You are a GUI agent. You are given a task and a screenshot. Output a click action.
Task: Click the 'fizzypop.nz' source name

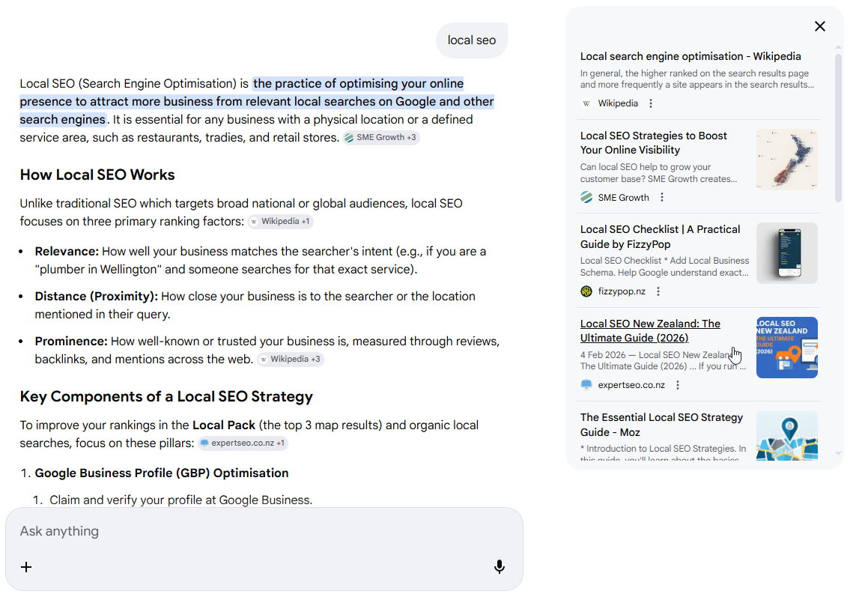pos(622,291)
